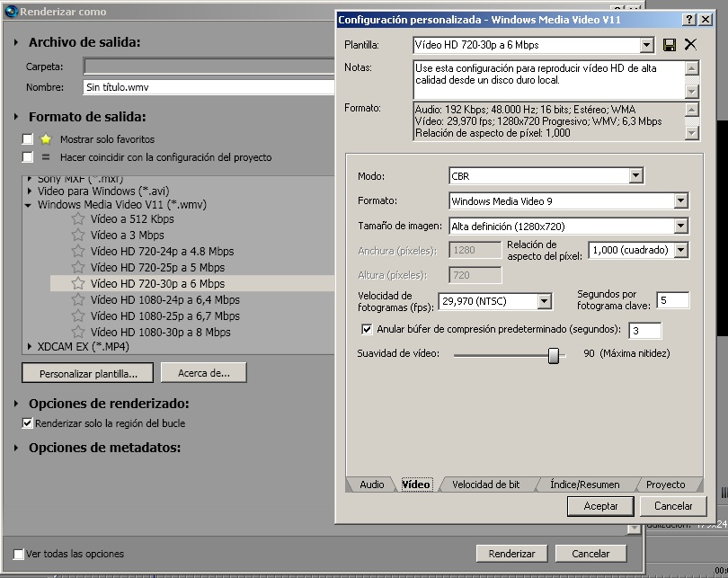The image size is (728, 578).
Task: Select the Vídeo tab
Action: (416, 485)
